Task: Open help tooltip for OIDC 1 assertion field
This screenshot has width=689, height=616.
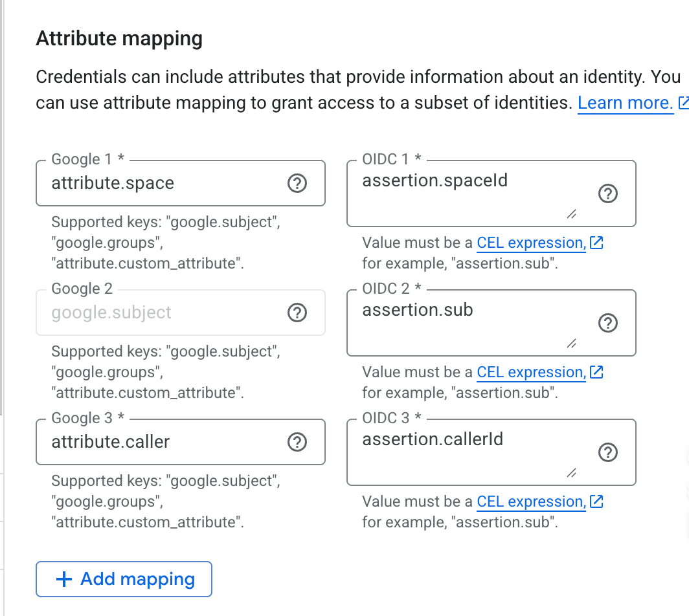Action: pyautogui.click(x=608, y=193)
